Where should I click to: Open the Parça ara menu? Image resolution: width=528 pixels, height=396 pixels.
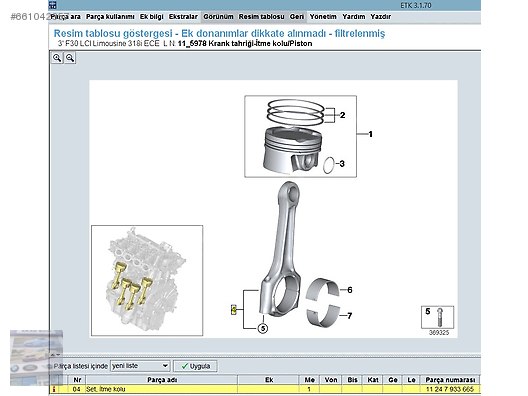(x=66, y=17)
